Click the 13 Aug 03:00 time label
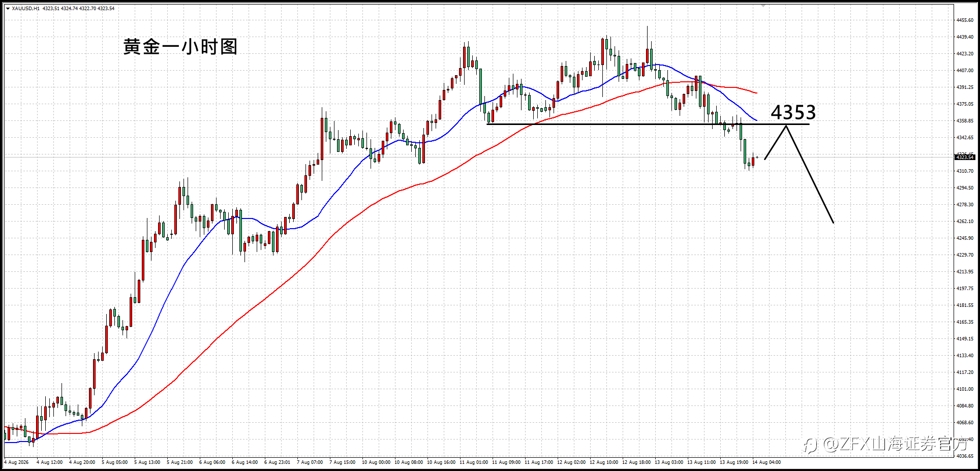 tap(669, 462)
